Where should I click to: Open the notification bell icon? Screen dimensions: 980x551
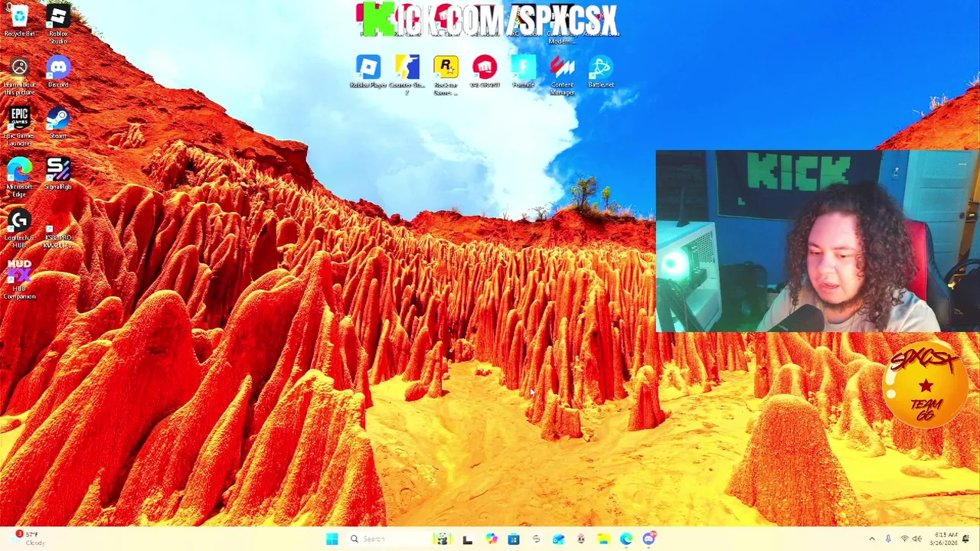966,540
